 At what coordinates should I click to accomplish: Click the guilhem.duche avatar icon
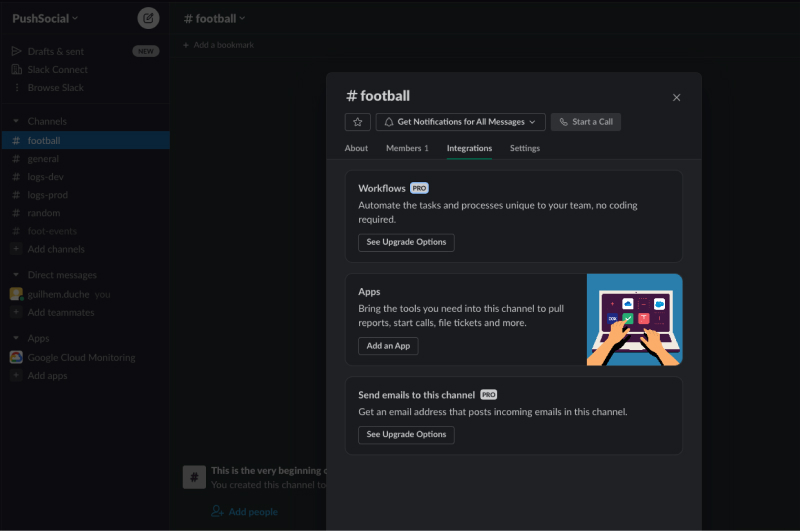16,294
